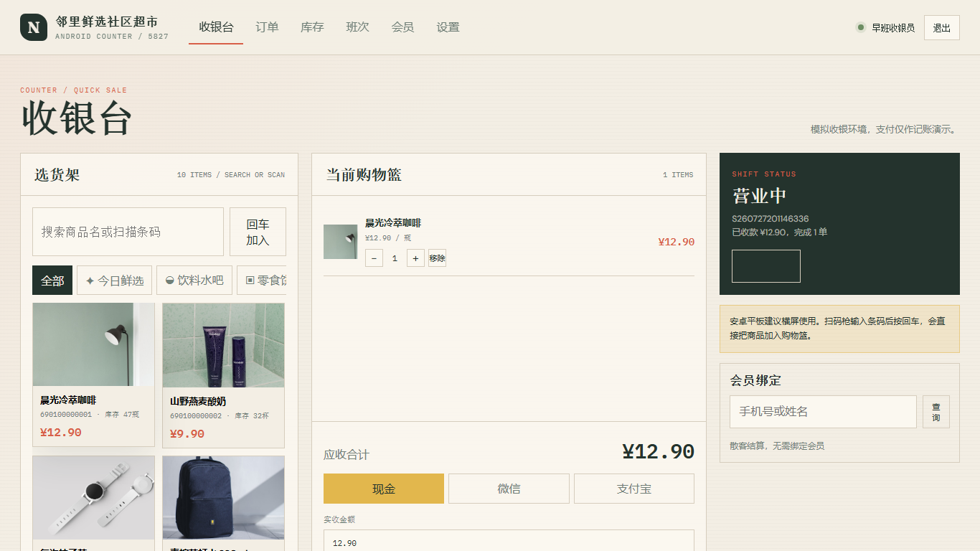The width and height of the screenshot is (980, 551).
Task: Increase 晨光冷萃咖啡 quantity with plus button
Action: point(415,258)
